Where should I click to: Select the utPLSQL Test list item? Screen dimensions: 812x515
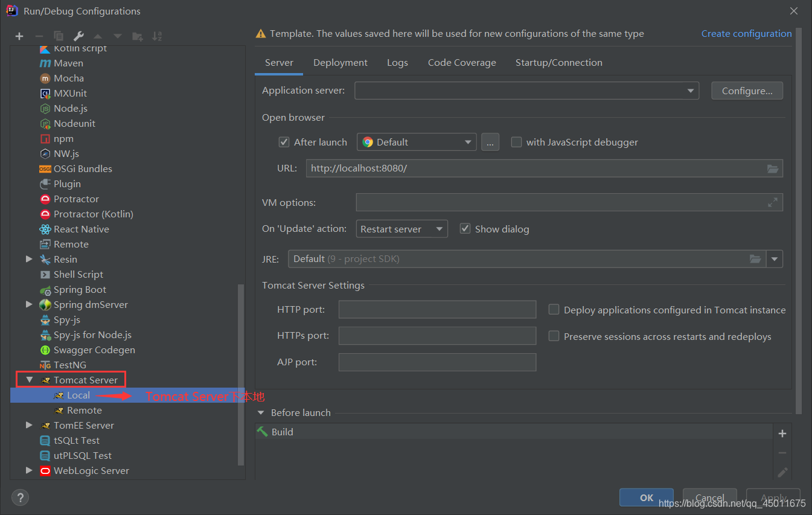127,455
